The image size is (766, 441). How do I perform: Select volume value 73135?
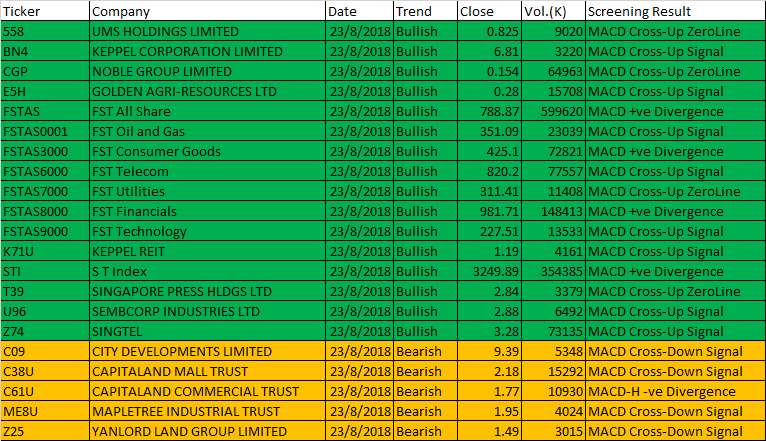pos(553,332)
